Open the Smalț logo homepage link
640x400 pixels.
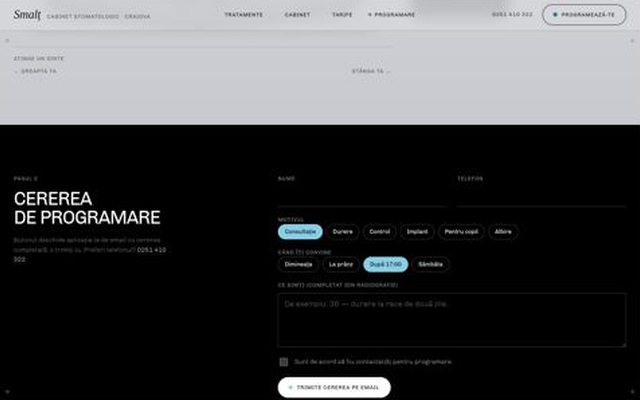(27, 15)
